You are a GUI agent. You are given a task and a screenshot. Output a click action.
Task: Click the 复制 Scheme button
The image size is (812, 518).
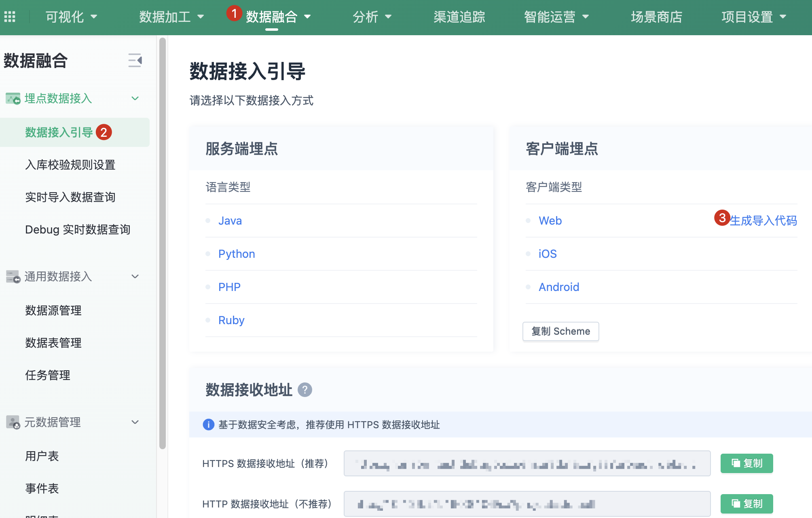point(560,331)
